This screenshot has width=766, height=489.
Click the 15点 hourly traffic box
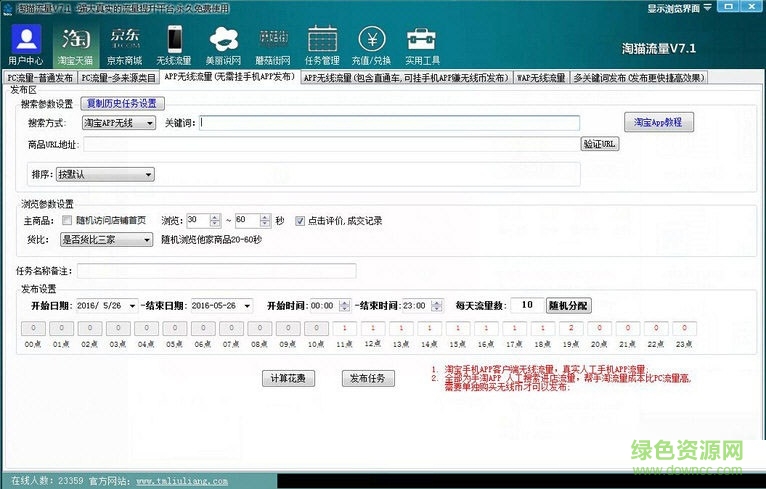tap(458, 328)
